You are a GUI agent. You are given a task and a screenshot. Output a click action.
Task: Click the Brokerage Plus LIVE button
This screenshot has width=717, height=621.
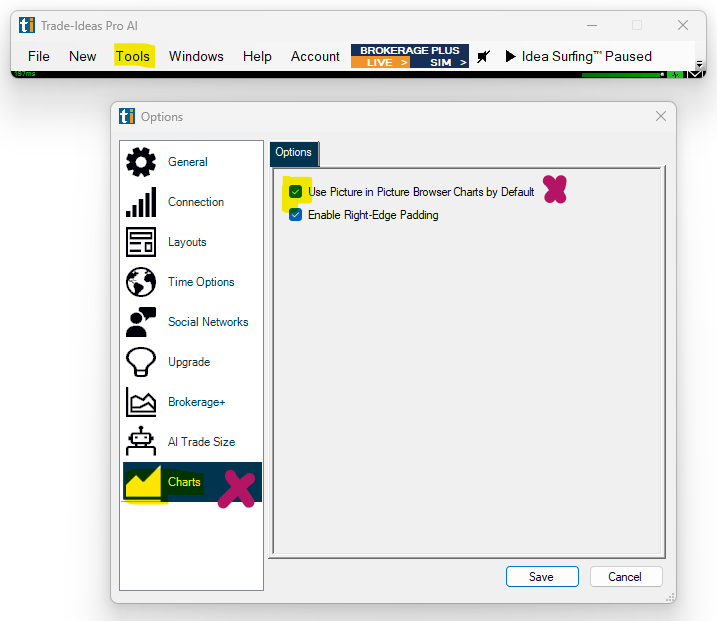tap(380, 63)
